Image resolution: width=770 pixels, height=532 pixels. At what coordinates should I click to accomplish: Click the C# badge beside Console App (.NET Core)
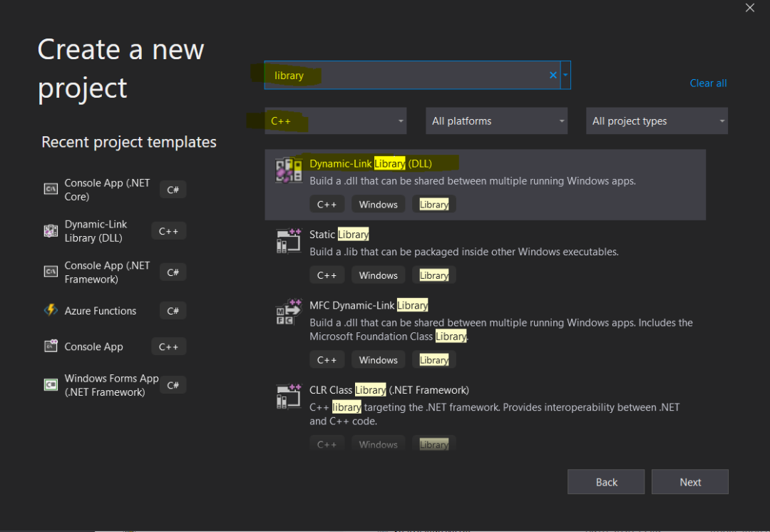click(173, 190)
